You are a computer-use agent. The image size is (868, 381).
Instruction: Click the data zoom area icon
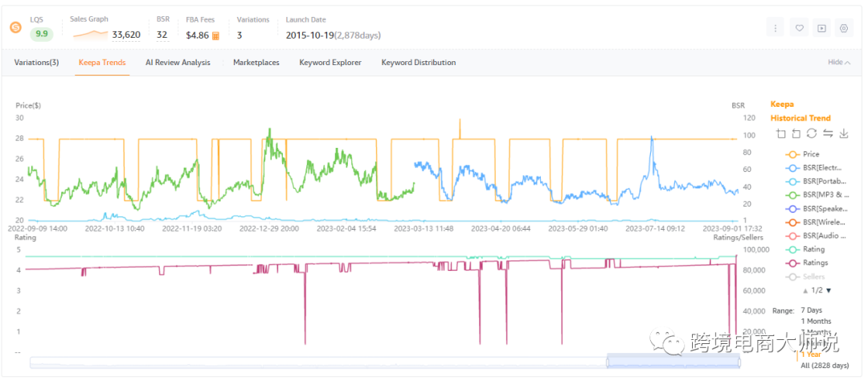780,133
